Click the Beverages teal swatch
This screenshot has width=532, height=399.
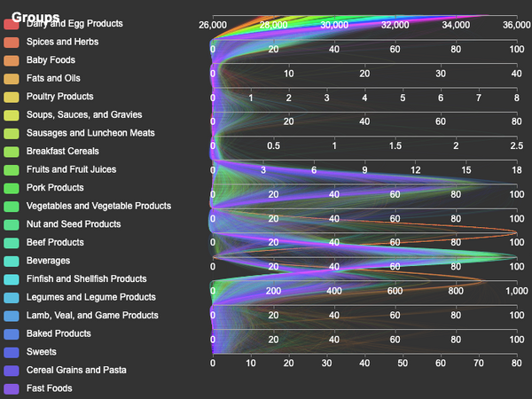click(12, 261)
